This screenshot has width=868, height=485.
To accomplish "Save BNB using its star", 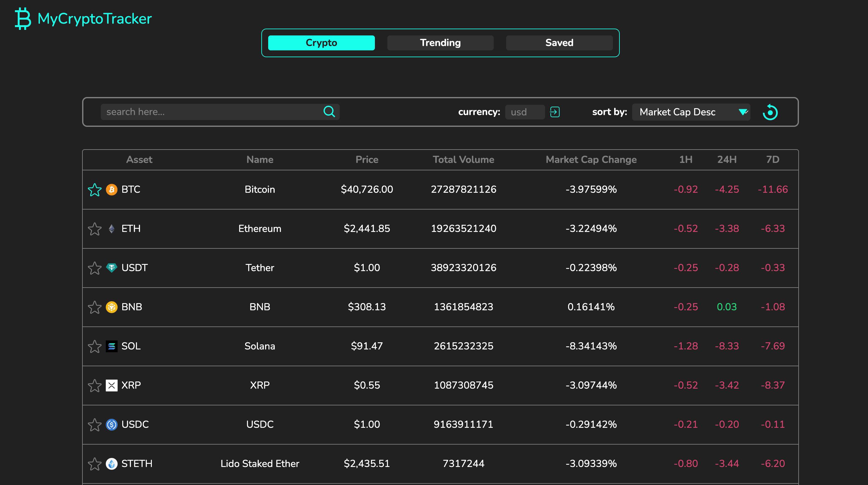I will [95, 307].
